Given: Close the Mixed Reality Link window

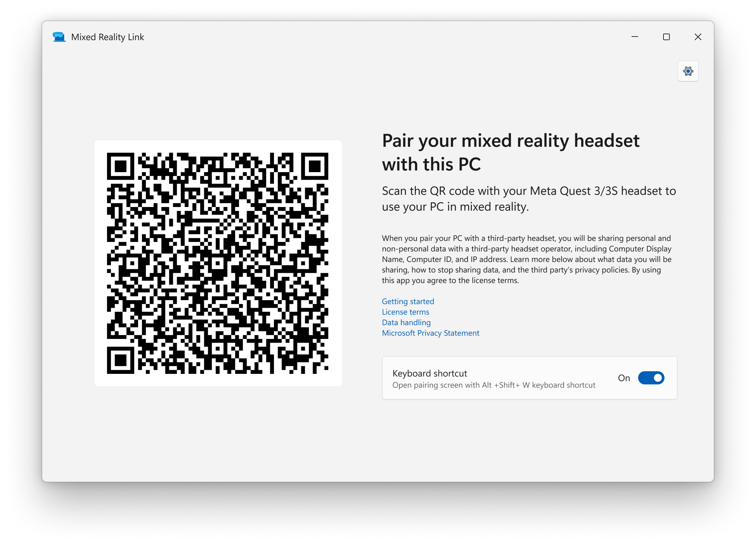Looking at the screenshot, I should click(x=698, y=37).
